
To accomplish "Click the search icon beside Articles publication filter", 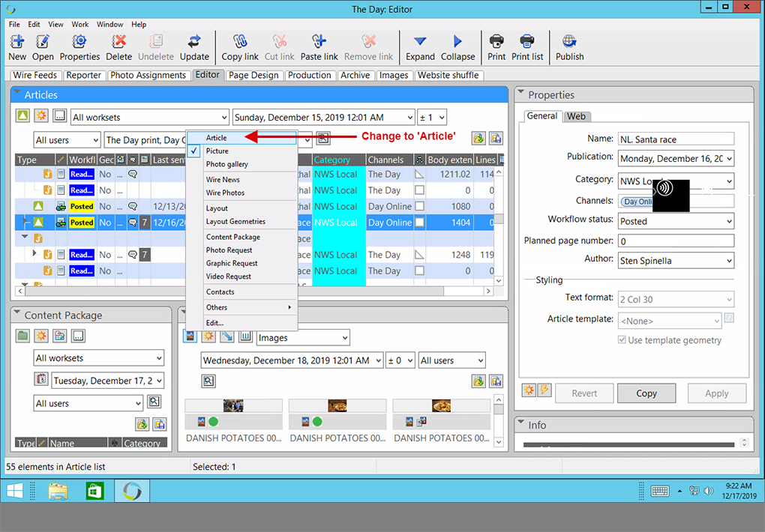I will click(x=323, y=139).
